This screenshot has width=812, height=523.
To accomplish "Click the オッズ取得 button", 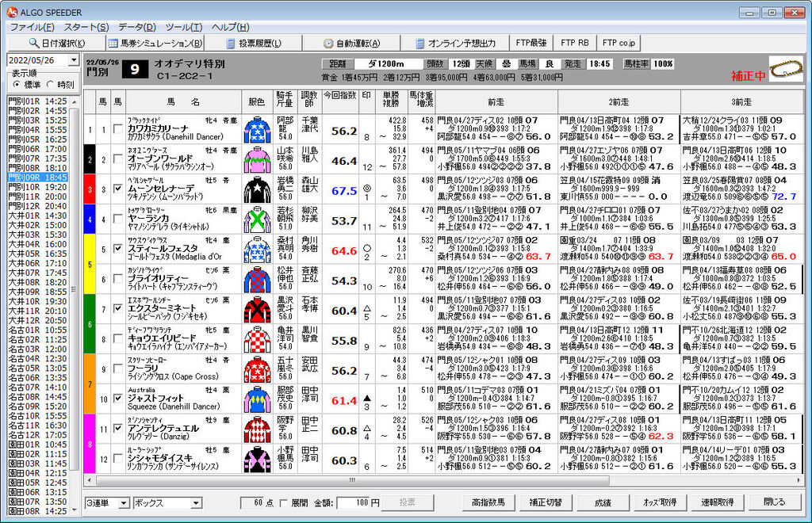I will coord(660,502).
